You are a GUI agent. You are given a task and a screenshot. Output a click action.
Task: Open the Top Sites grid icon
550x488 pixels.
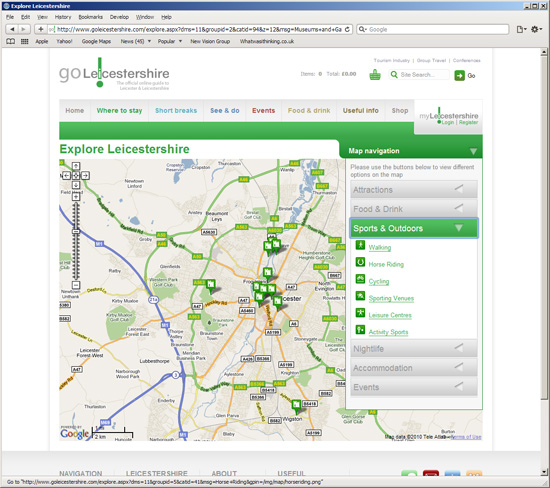click(25, 41)
